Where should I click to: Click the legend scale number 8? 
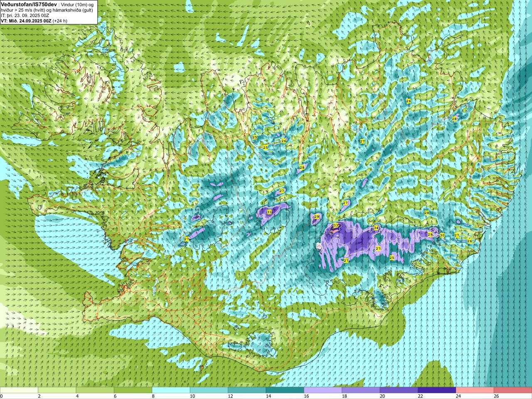pos(153,396)
